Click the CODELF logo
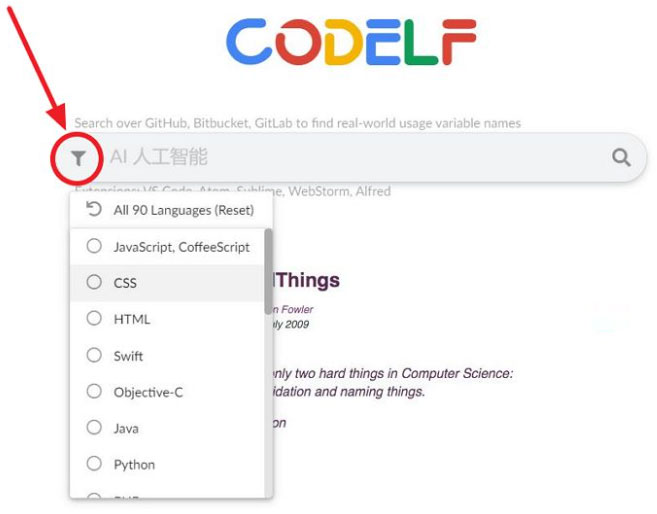657x514 pixels. (350, 43)
